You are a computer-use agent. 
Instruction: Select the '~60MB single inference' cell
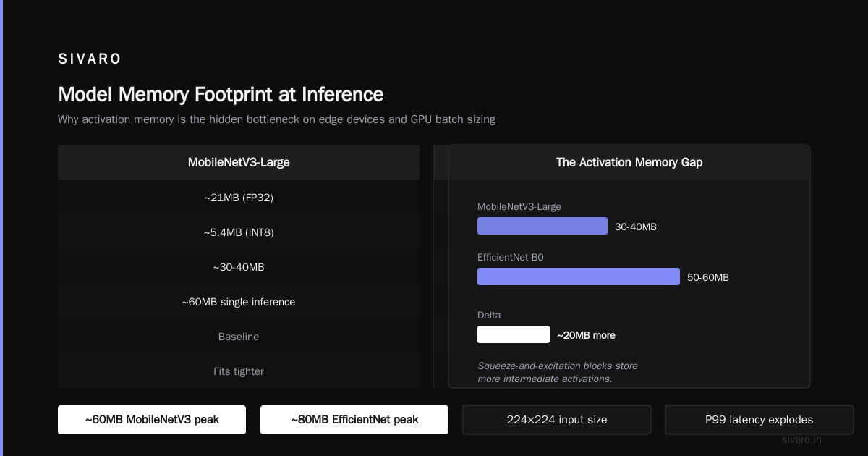239,301
